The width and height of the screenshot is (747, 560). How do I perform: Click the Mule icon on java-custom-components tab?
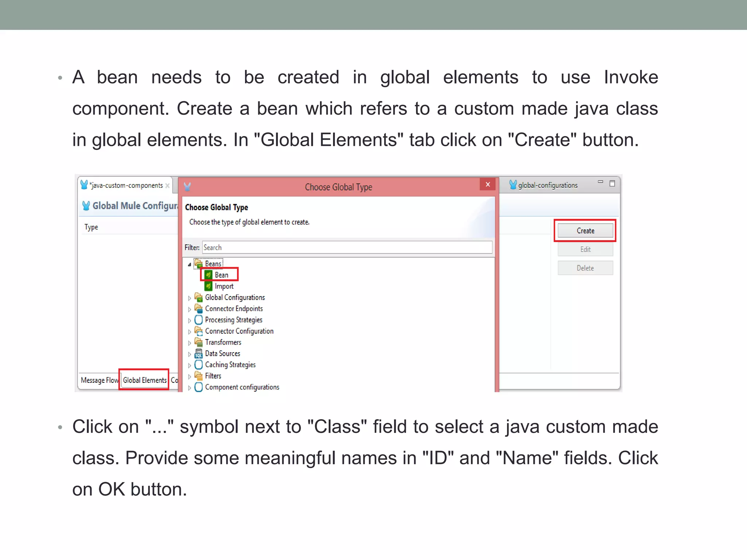pos(84,185)
